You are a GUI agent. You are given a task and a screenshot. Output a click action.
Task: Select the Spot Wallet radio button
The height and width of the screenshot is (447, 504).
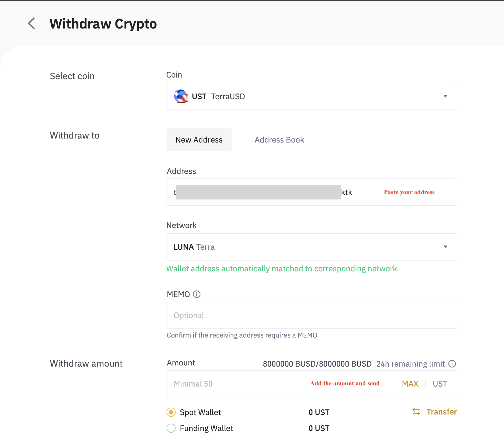(x=171, y=412)
